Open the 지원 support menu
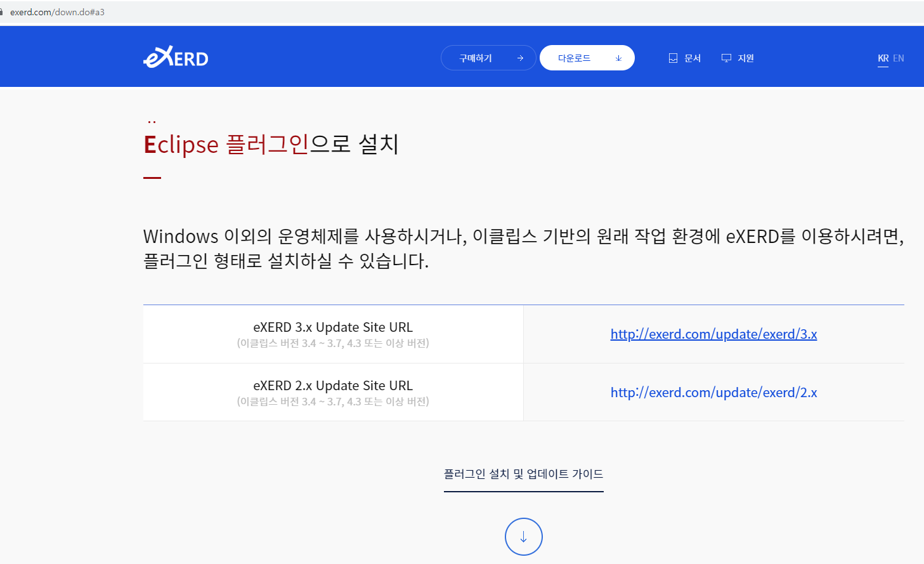Screen dimensions: 924x564 coord(746,58)
